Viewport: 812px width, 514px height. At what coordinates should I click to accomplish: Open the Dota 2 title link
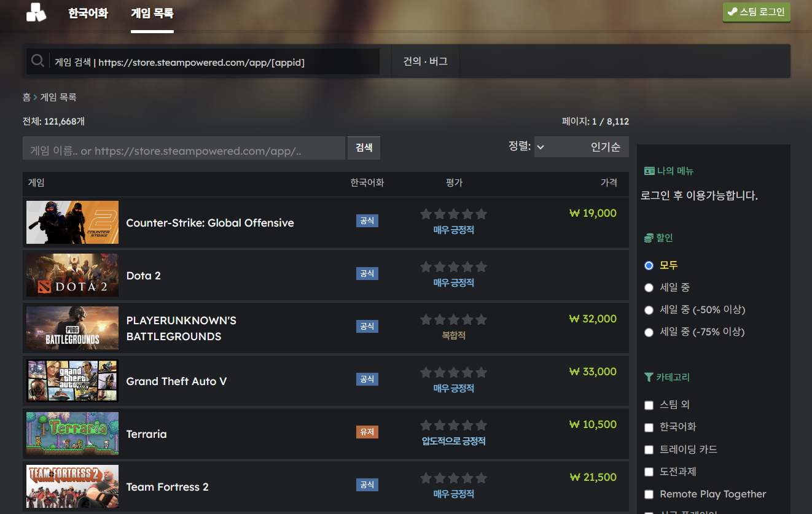click(x=143, y=276)
